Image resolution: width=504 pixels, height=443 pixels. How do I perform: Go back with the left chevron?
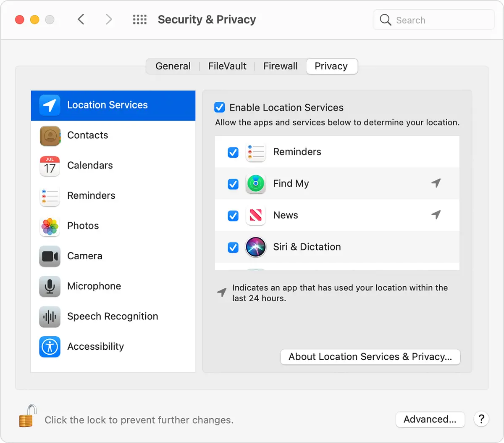pyautogui.click(x=81, y=20)
